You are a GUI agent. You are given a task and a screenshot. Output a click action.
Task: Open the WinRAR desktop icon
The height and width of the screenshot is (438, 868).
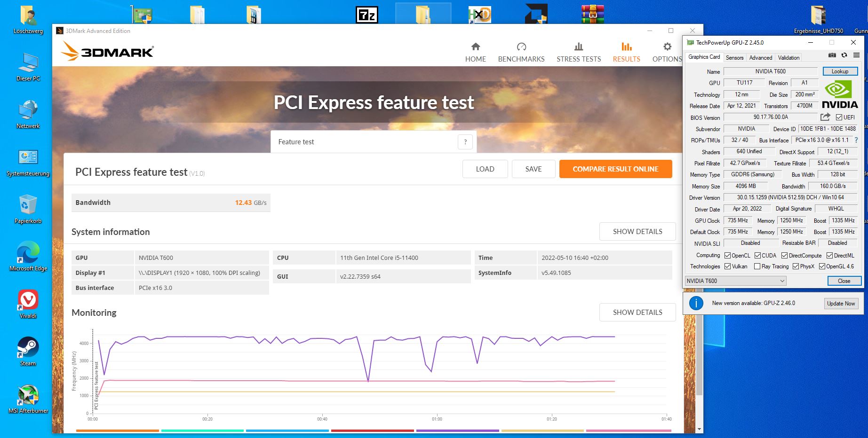click(592, 14)
